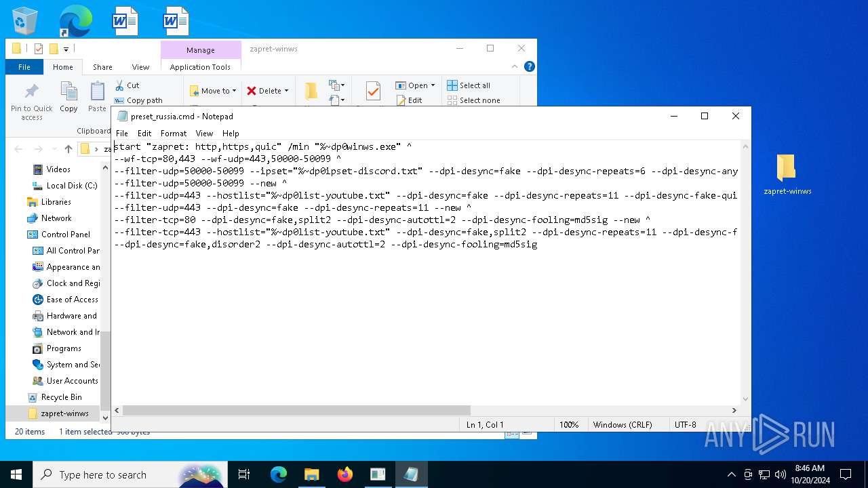Click Copy path in Explorer ribbon
The image size is (868, 488).
pyautogui.click(x=138, y=100)
